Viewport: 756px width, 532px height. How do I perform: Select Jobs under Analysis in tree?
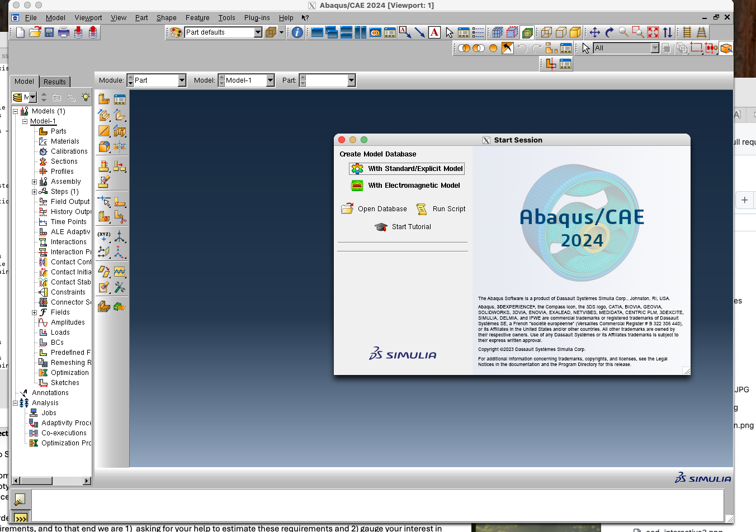[49, 413]
